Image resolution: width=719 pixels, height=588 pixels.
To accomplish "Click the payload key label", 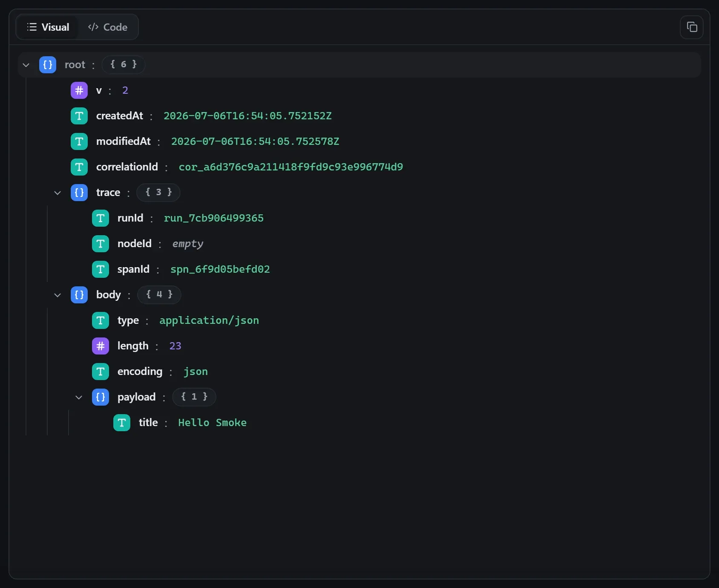I will pos(137,397).
